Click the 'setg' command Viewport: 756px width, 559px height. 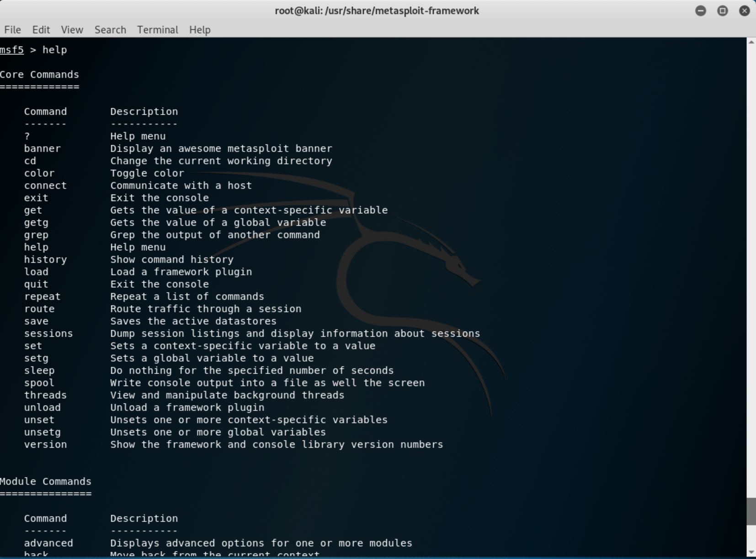point(36,358)
